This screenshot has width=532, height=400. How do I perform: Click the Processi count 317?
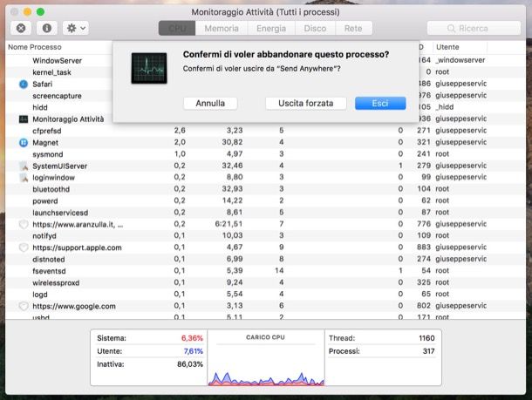[428, 351]
